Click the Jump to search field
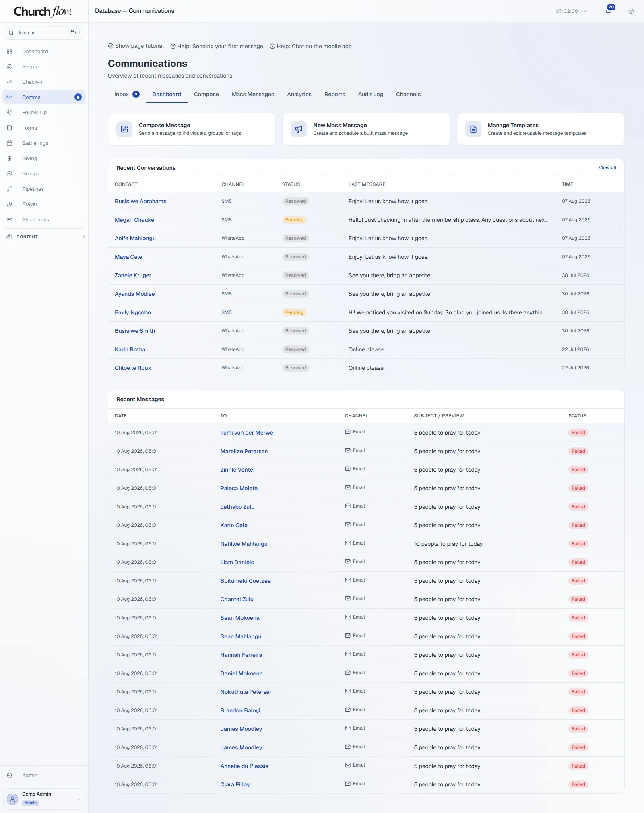Viewport: 644px width, 813px height. point(44,33)
